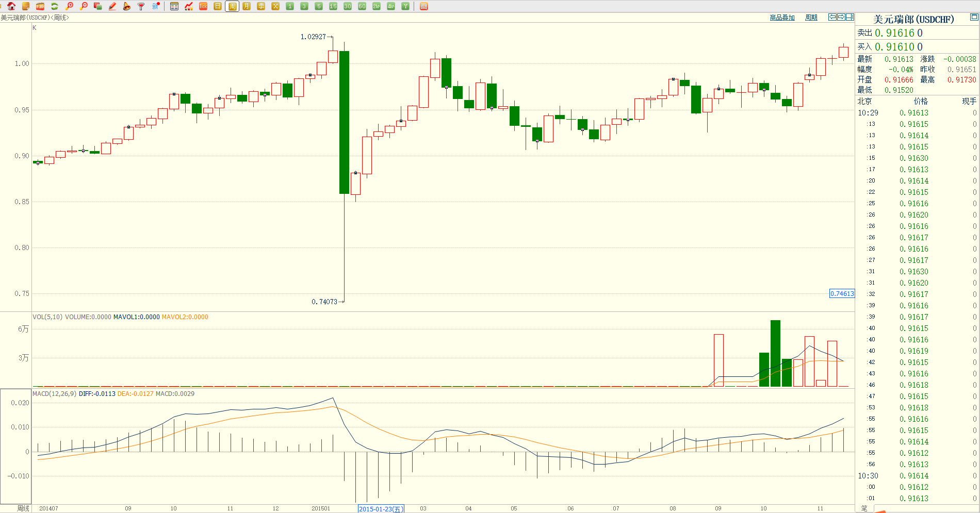The width and height of the screenshot is (980, 513).
Task: Switch to daily (日) chart period
Action: coord(218,6)
